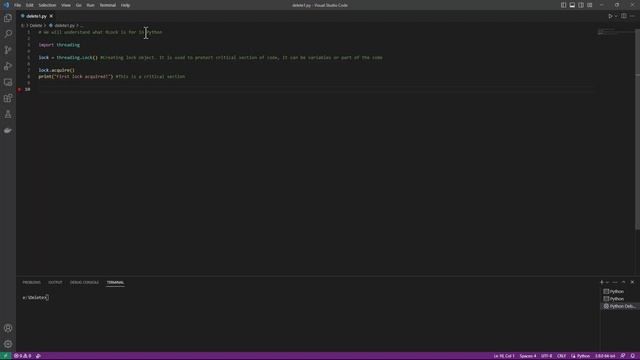Viewport: 640px width, 360px height.
Task: Run the Python file with play icon
Action: [610, 16]
